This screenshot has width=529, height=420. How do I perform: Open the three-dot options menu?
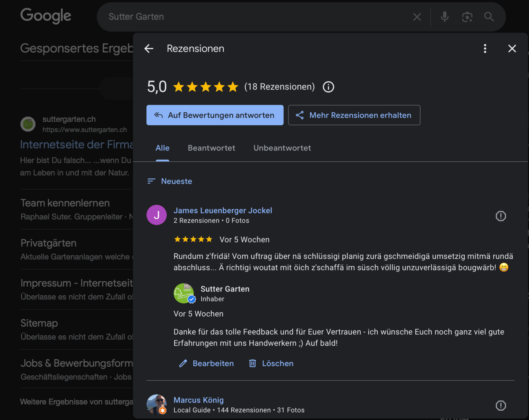(485, 49)
